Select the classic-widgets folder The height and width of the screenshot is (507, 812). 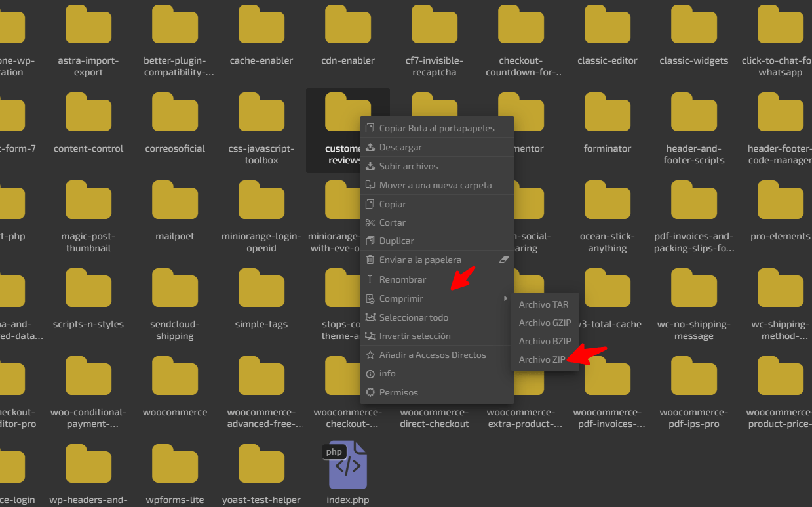[x=694, y=35]
